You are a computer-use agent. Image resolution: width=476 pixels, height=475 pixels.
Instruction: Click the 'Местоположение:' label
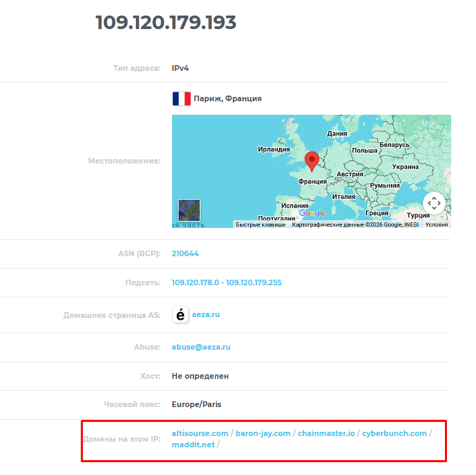pos(124,161)
